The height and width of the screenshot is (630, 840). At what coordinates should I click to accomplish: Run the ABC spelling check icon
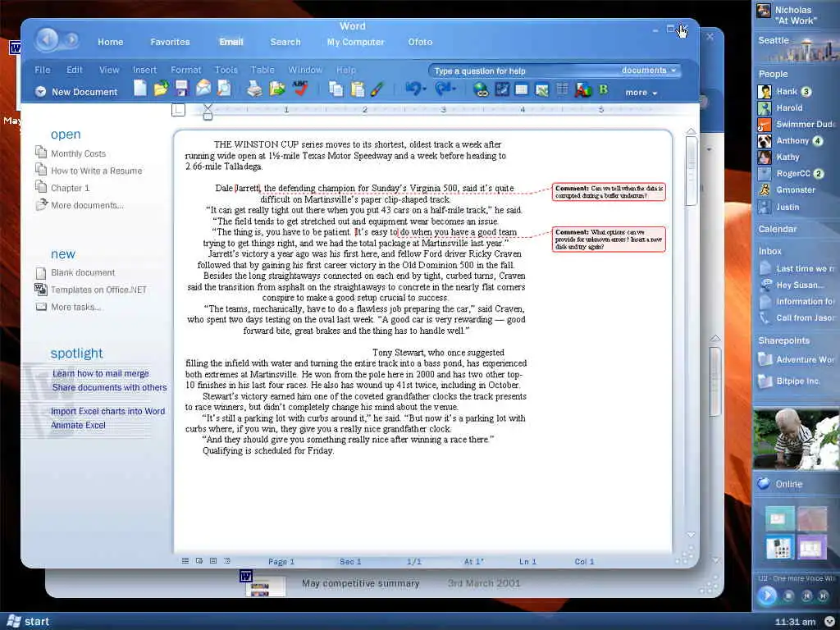(x=300, y=89)
